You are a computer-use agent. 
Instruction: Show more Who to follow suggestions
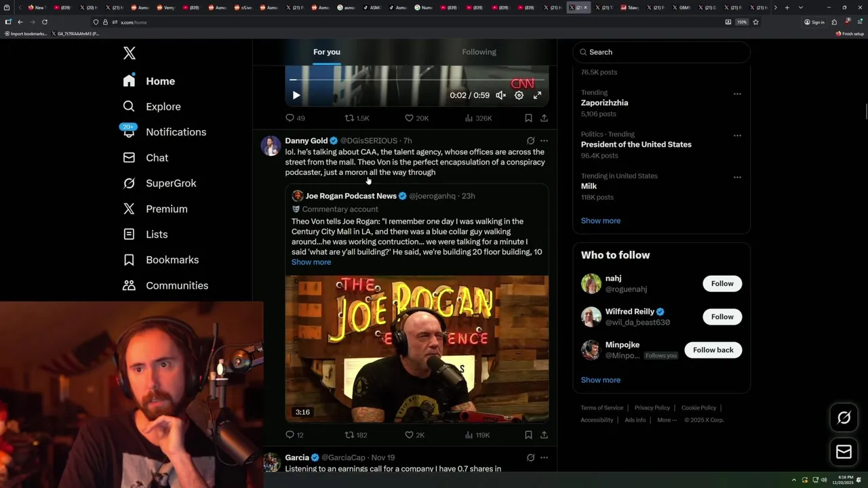[601, 380]
